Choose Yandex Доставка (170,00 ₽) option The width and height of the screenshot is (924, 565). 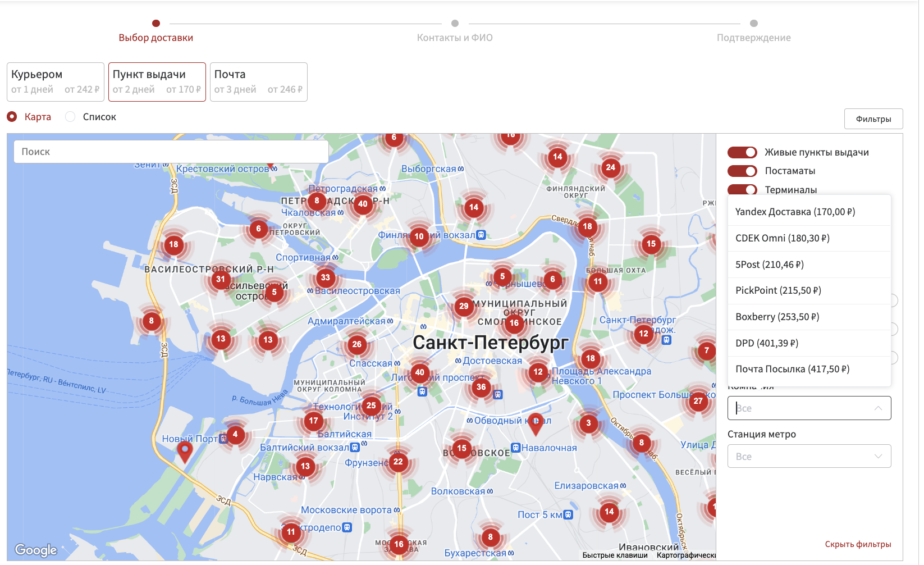(x=809, y=212)
